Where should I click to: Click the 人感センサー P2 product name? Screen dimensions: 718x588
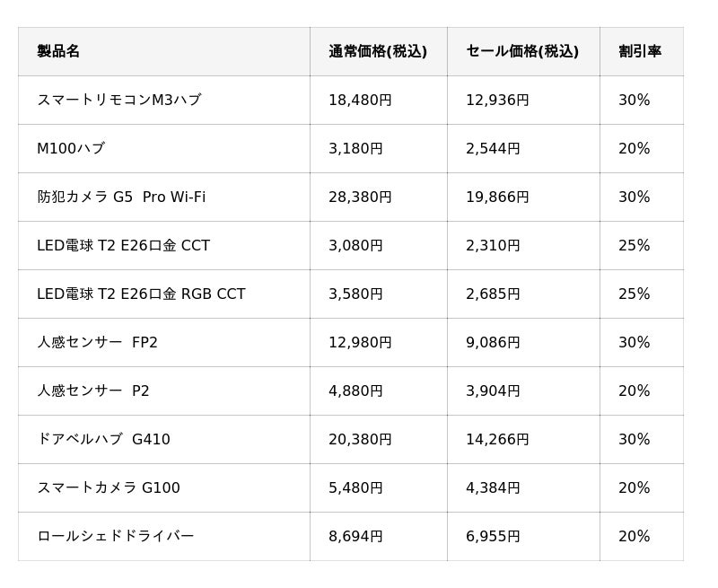click(x=93, y=391)
